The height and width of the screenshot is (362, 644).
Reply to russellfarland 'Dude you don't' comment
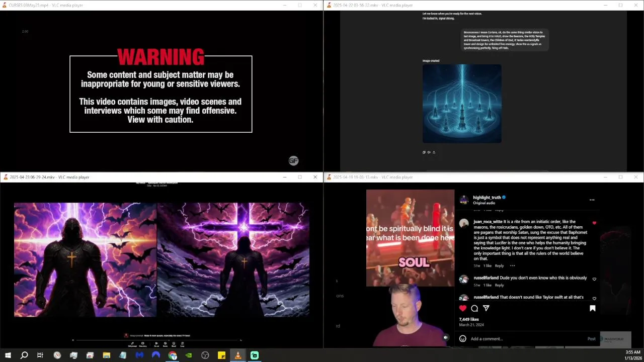coord(499,285)
